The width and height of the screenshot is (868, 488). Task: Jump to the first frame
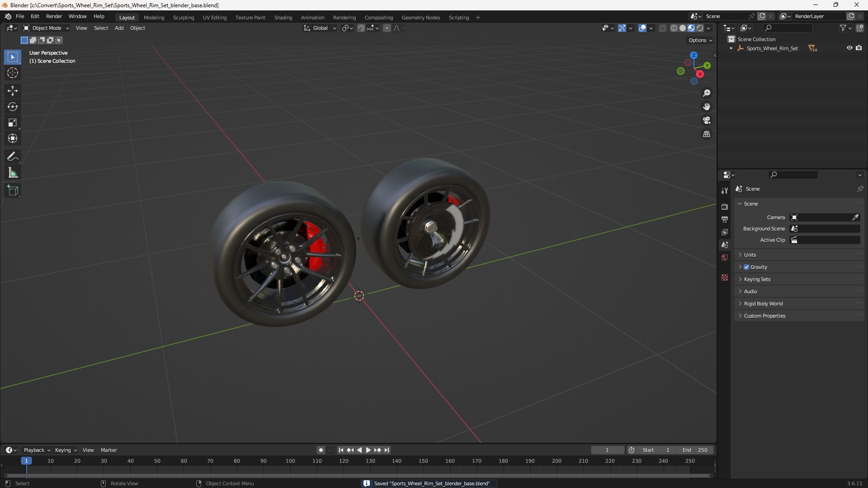(x=341, y=450)
